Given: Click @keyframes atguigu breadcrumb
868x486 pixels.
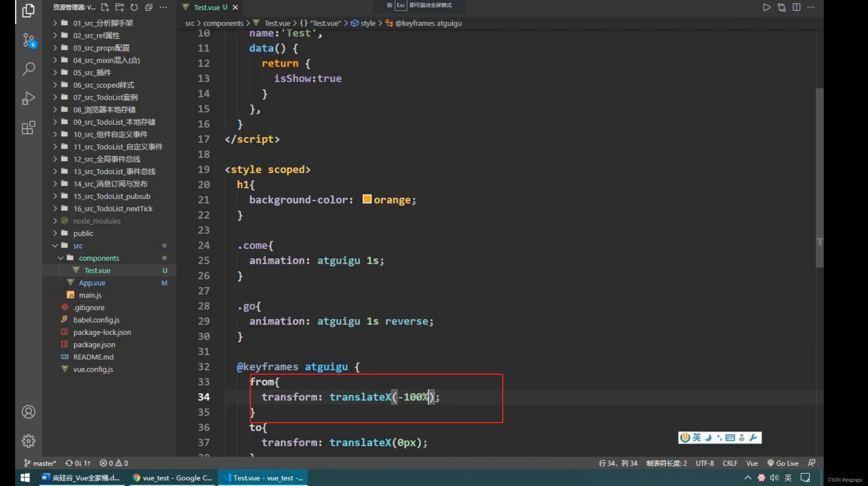Looking at the screenshot, I should (x=424, y=23).
